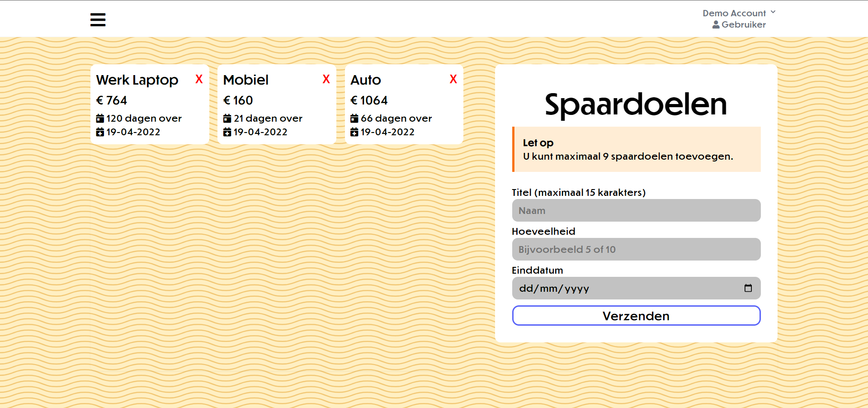Click the calendar icon beside '66 dagen over'

(x=355, y=118)
